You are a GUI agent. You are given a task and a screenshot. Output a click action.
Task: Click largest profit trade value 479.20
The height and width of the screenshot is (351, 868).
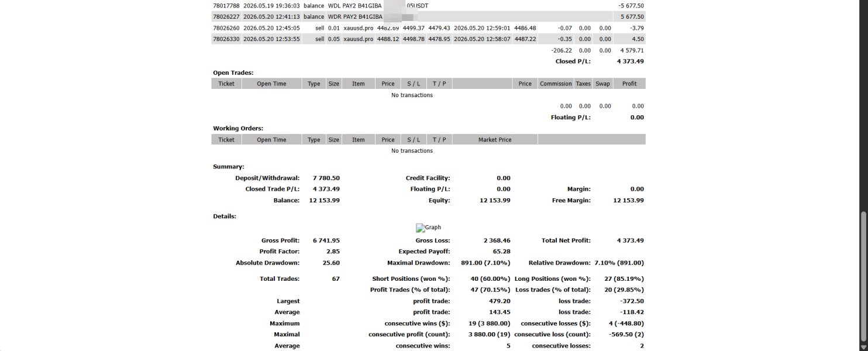pos(501,301)
